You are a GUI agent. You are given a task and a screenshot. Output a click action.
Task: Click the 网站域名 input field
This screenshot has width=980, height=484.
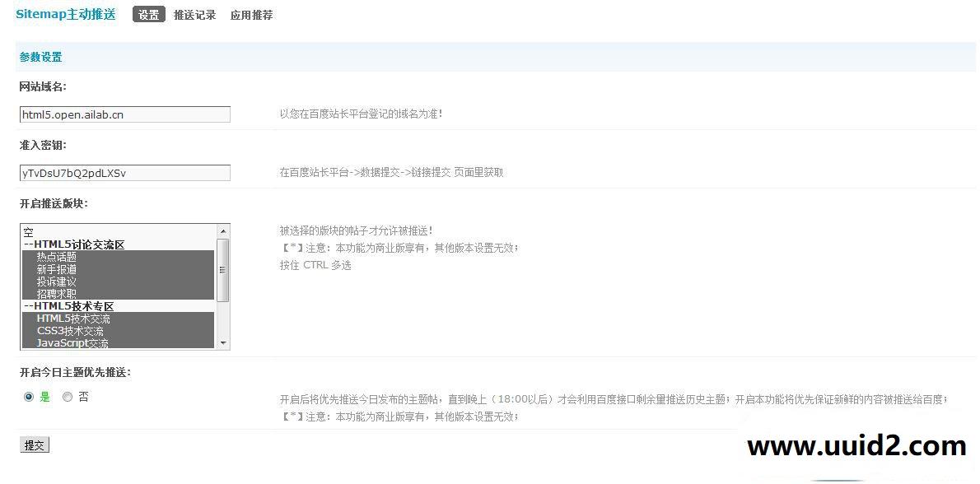point(124,114)
